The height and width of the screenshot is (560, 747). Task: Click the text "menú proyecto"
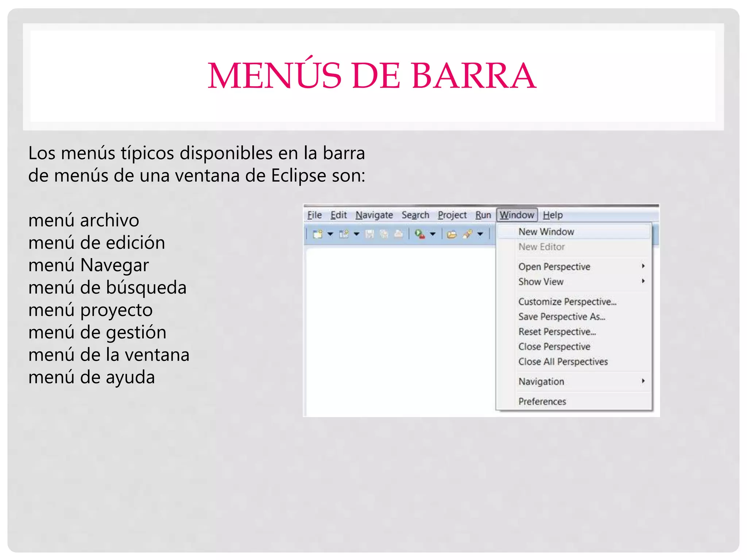coord(90,310)
